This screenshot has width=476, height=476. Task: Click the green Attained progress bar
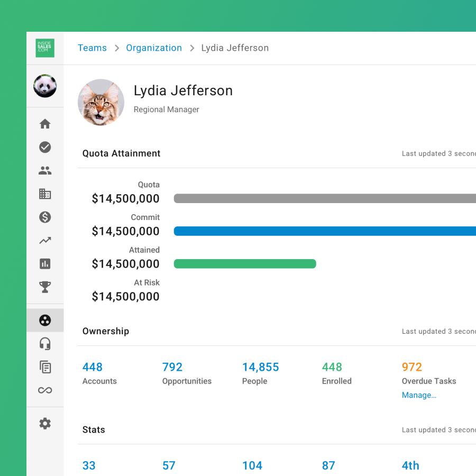245,264
